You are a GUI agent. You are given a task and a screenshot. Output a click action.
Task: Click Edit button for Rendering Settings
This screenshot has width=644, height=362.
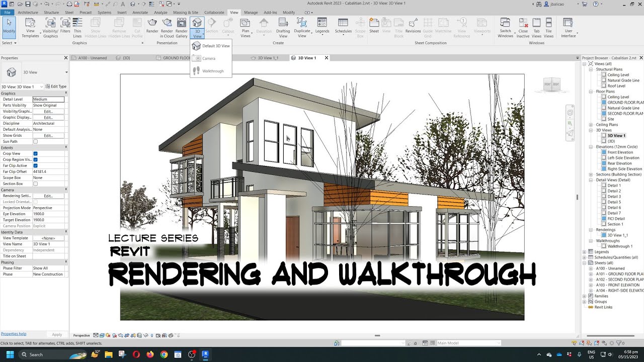click(x=48, y=196)
